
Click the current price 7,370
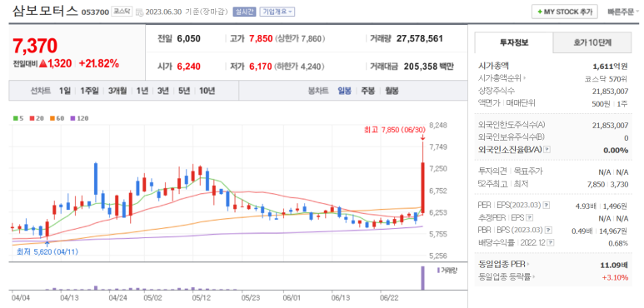click(35, 45)
